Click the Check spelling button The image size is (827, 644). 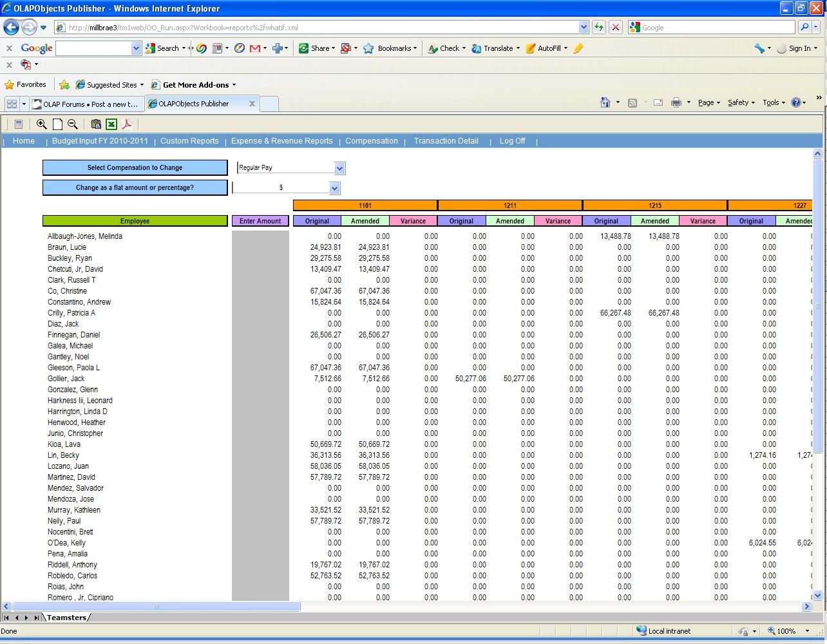pos(444,48)
